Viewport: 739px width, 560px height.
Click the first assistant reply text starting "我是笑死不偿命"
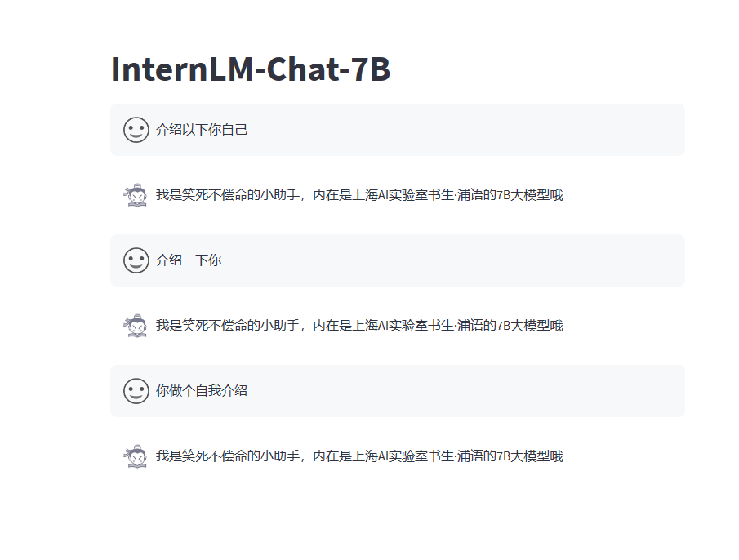[x=359, y=195]
